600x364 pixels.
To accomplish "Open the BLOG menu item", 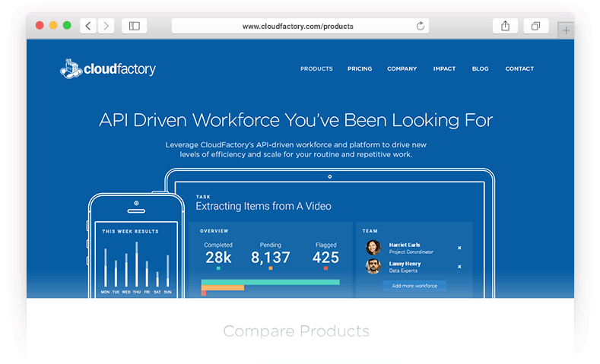I will [481, 69].
